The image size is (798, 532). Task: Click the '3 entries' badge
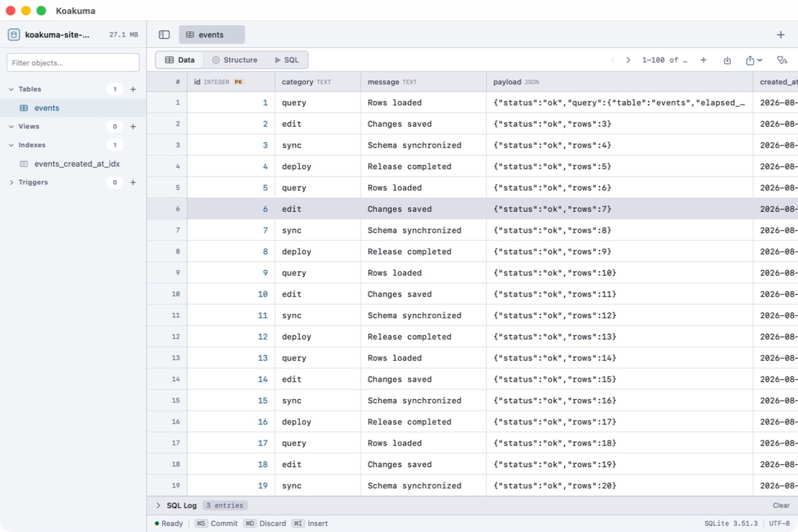(225, 506)
